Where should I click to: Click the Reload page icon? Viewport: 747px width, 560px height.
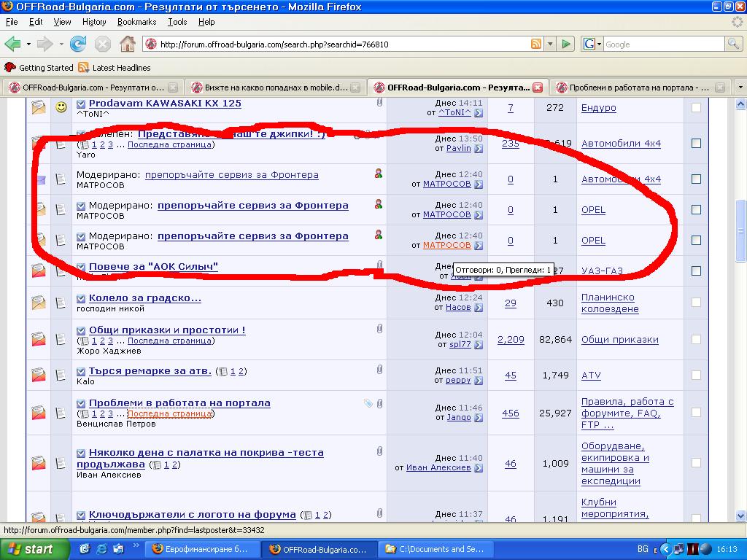pos(78,44)
